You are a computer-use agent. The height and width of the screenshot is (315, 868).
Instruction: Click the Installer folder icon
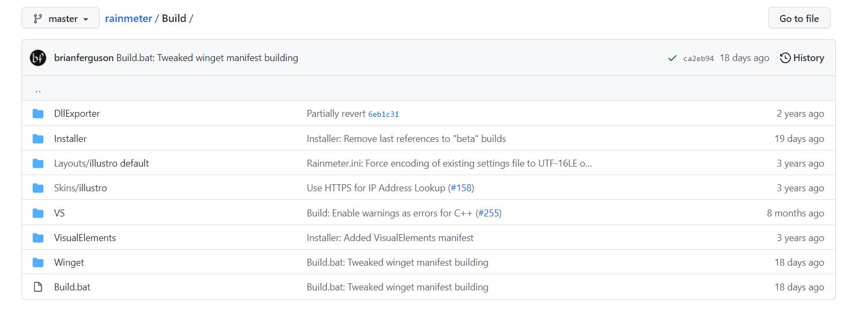(38, 139)
